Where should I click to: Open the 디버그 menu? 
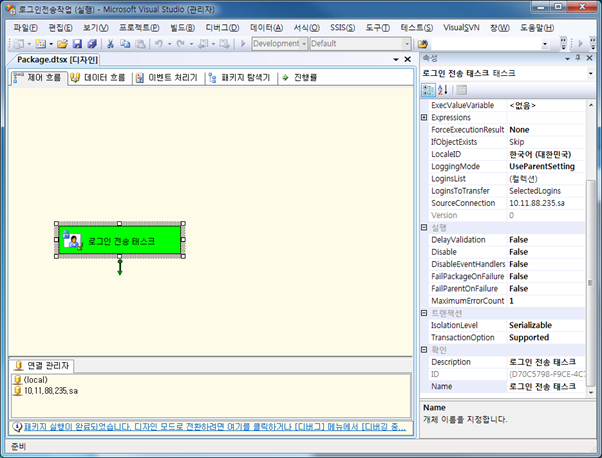point(222,28)
